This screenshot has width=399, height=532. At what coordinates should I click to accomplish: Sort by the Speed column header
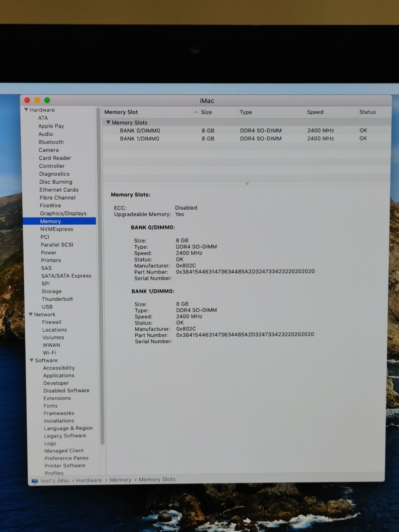click(x=315, y=112)
